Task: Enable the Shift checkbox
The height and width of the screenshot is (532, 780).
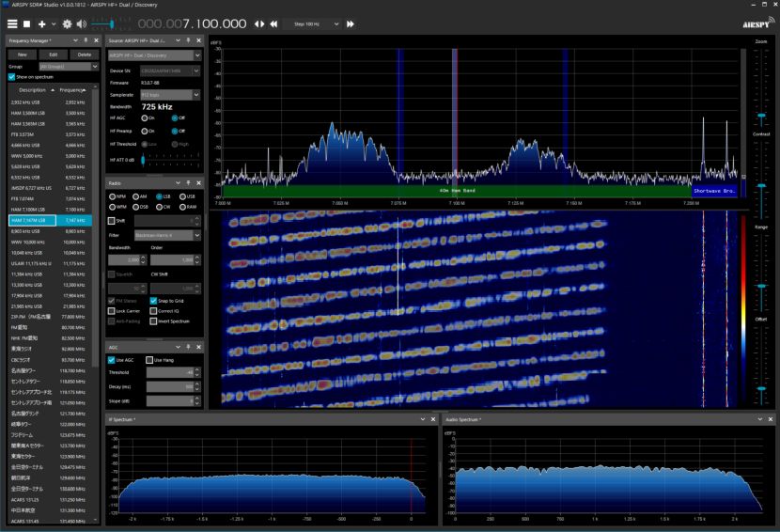Action: 112,221
